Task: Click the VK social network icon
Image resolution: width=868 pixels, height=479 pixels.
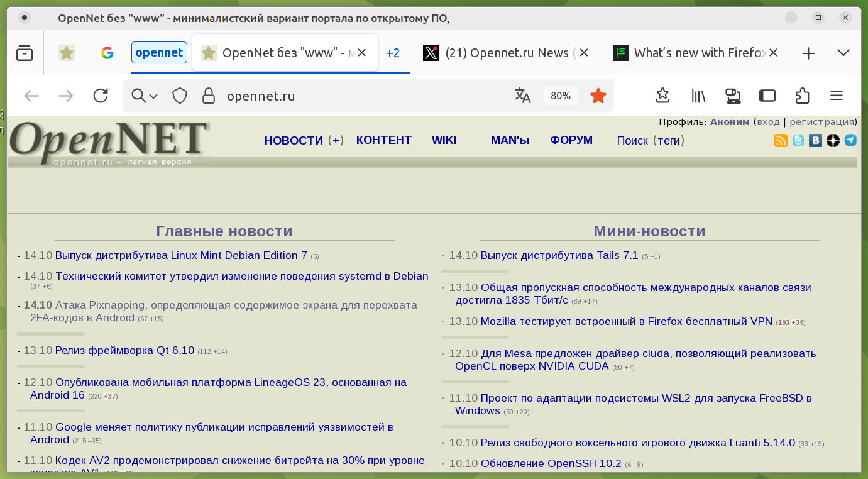Action: tap(815, 140)
